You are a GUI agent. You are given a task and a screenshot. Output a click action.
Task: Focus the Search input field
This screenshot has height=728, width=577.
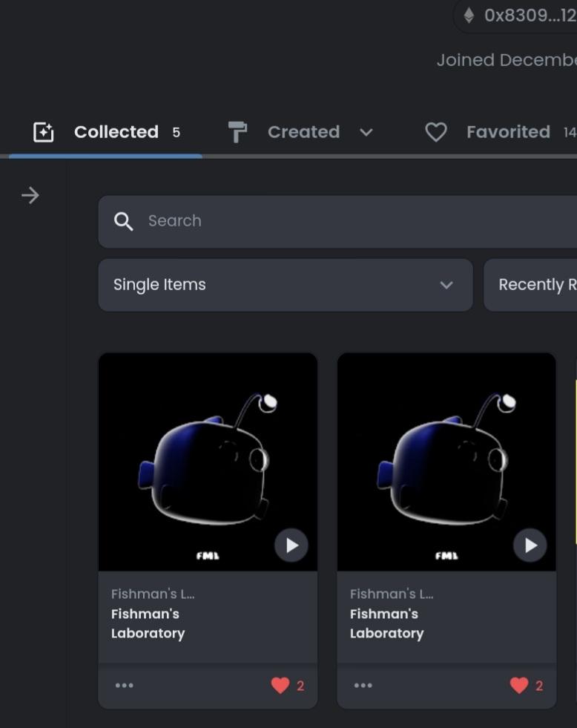pyautogui.click(x=337, y=221)
